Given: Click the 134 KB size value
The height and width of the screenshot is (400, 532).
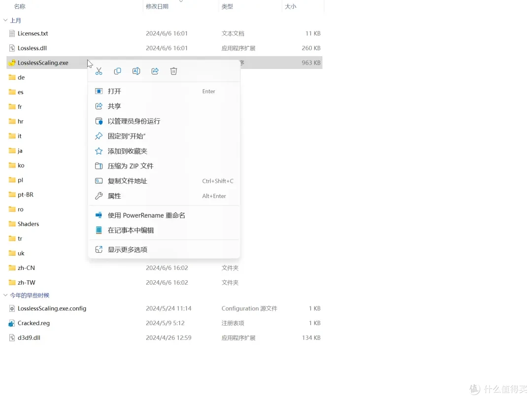Looking at the screenshot, I should click(311, 337).
